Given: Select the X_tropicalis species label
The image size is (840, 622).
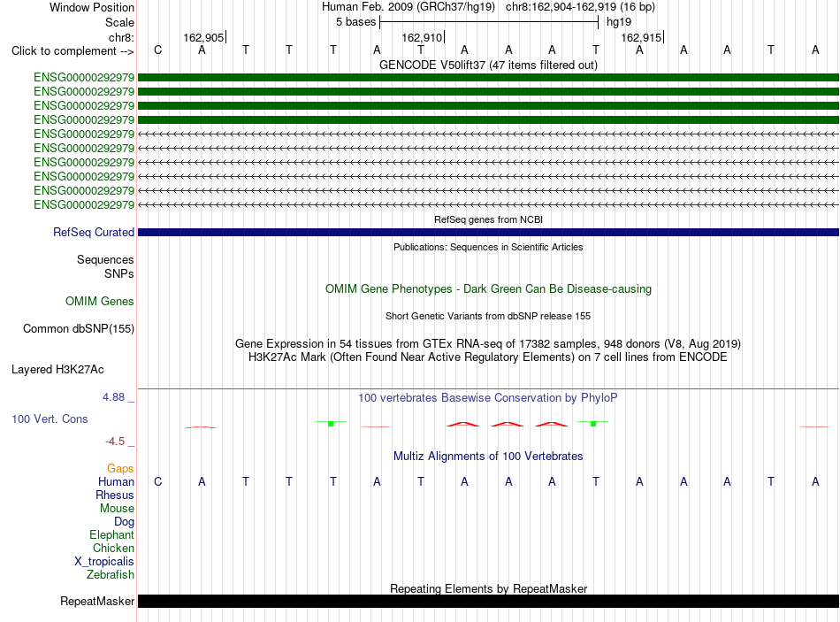Looking at the screenshot, I should click(x=104, y=562).
